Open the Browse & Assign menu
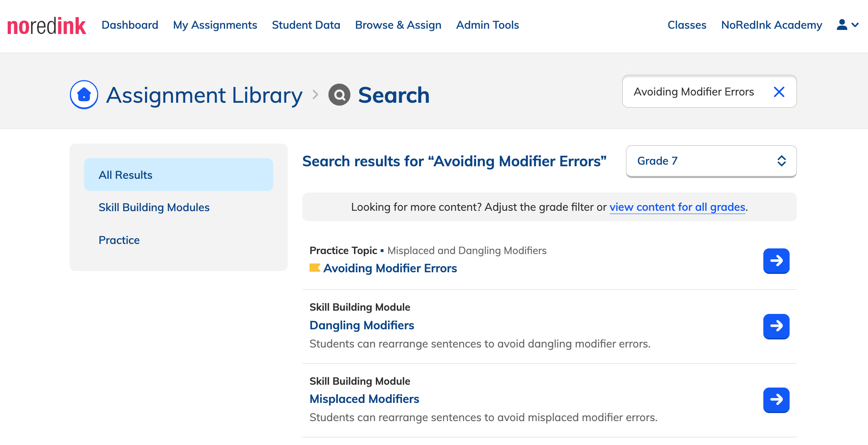The width and height of the screenshot is (868, 445). pos(398,25)
